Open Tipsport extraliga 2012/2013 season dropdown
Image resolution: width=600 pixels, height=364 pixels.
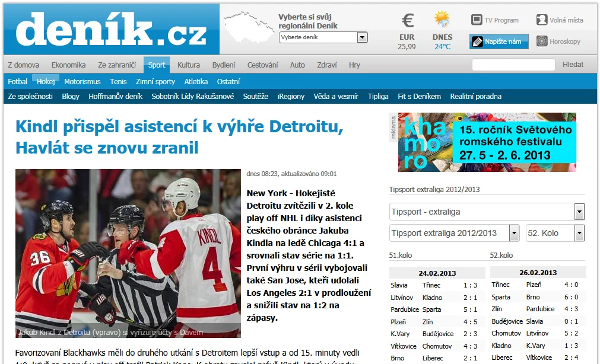click(x=454, y=233)
